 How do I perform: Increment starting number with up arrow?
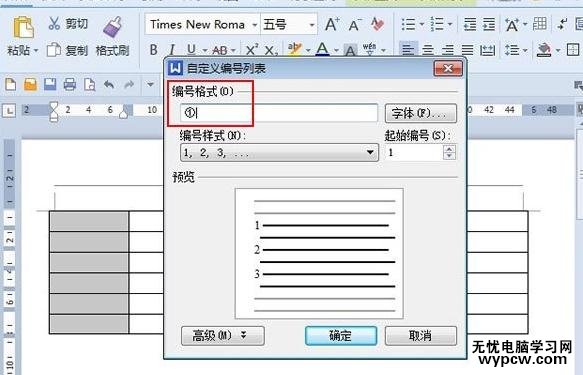pyautogui.click(x=449, y=149)
